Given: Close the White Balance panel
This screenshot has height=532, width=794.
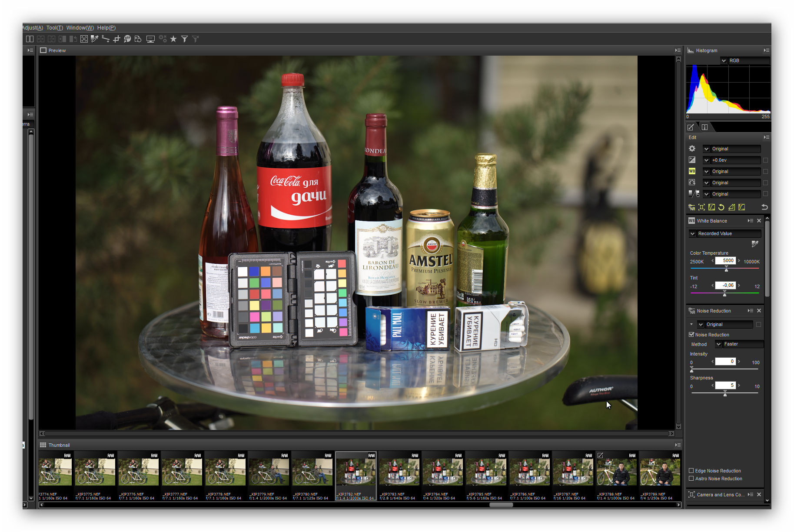Looking at the screenshot, I should tap(759, 221).
